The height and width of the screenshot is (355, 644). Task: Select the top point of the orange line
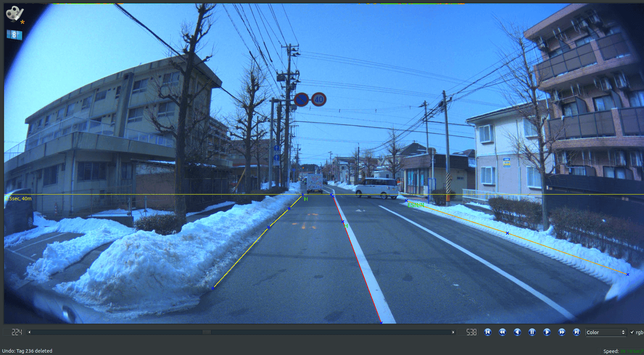click(x=406, y=201)
